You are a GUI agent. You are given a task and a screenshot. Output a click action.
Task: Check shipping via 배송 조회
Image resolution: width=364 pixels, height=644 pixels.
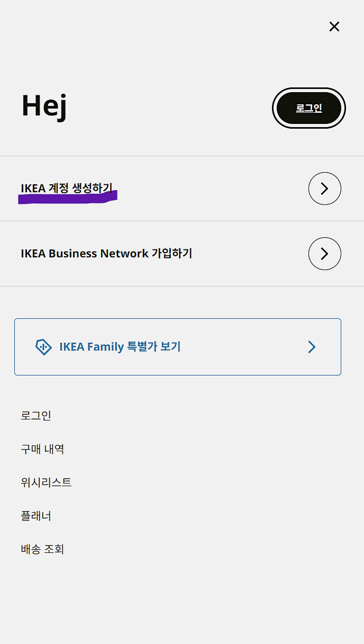coord(42,549)
